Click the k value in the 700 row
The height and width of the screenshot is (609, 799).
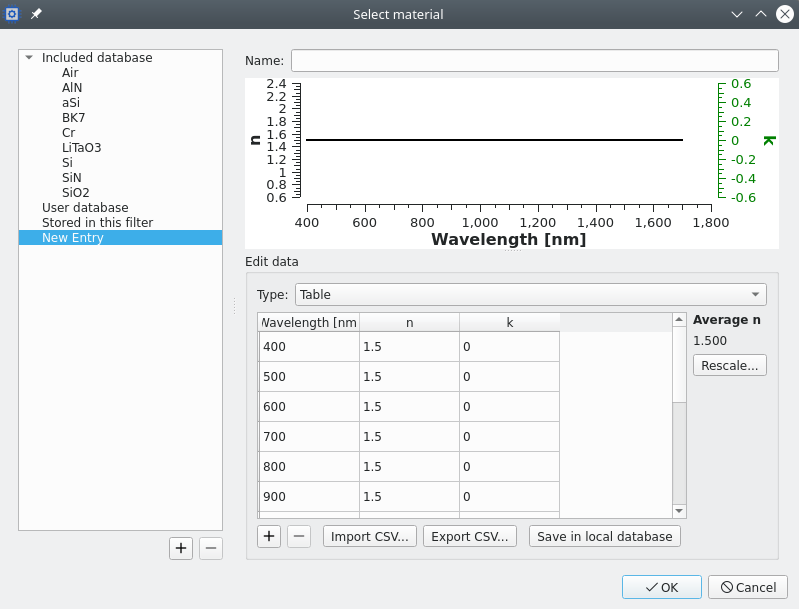[x=510, y=437]
